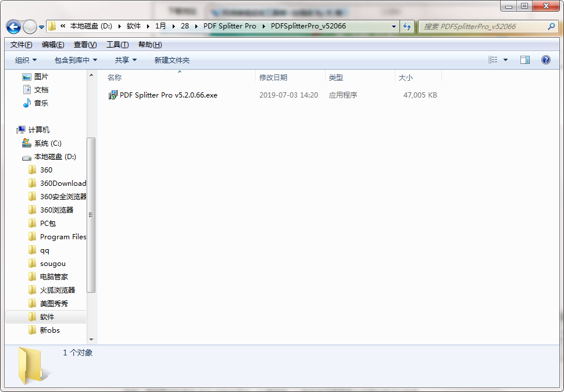Select the 软件 folder in tree
The height and width of the screenshot is (392, 564).
46,317
